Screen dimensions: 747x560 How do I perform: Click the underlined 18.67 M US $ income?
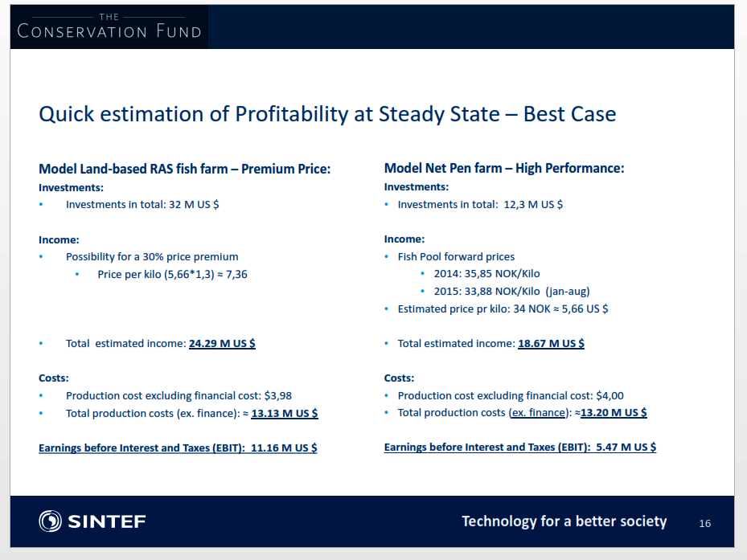(x=551, y=343)
